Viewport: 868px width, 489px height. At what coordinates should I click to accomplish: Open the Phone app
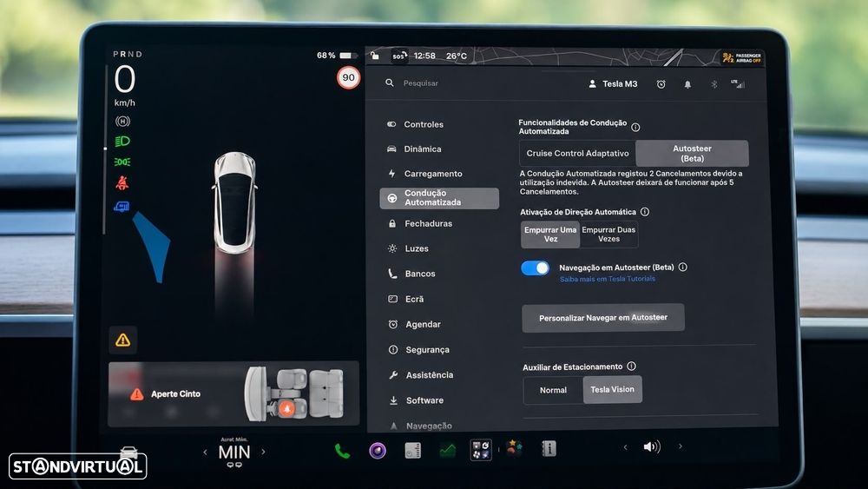[x=342, y=451]
